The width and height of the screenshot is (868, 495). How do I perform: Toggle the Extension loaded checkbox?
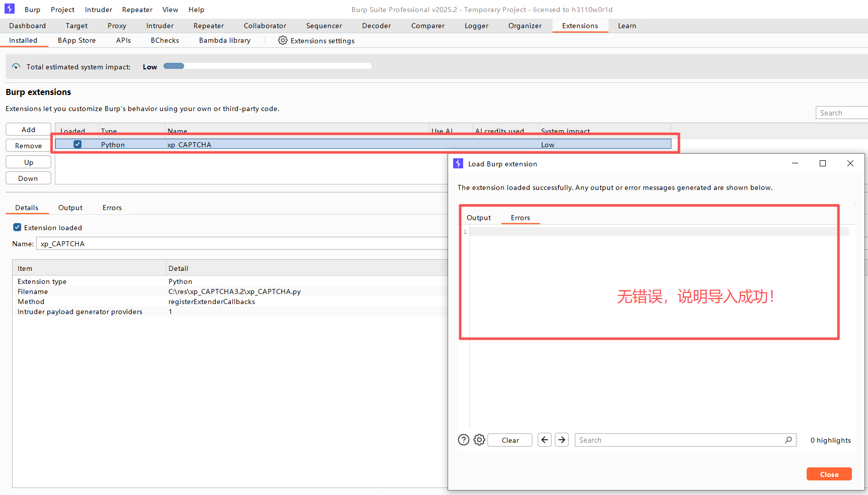tap(17, 227)
